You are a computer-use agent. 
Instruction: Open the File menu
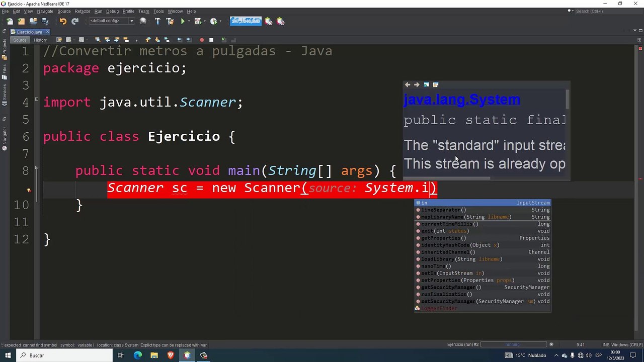pos(5,11)
